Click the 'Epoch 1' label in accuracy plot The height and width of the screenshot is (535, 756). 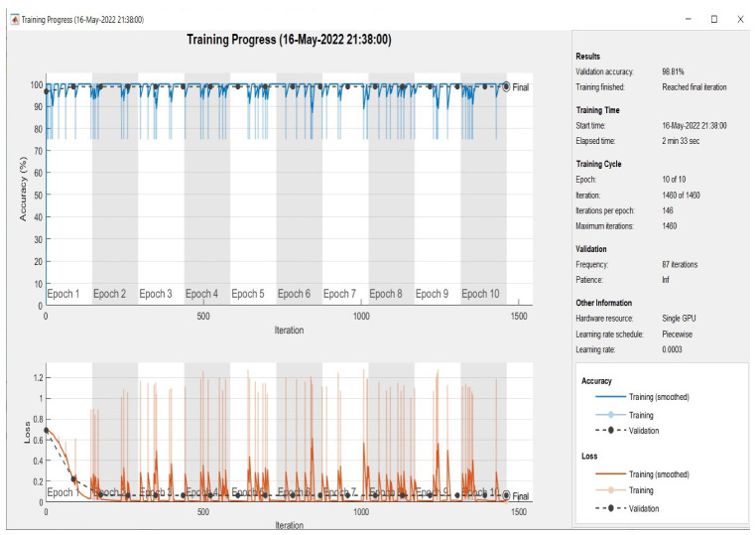(x=63, y=294)
